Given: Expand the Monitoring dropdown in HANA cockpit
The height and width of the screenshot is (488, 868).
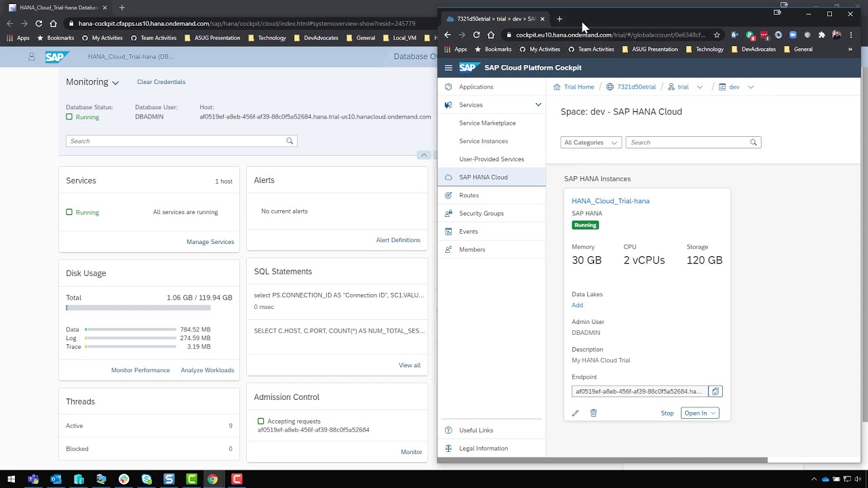Looking at the screenshot, I should coord(115,83).
